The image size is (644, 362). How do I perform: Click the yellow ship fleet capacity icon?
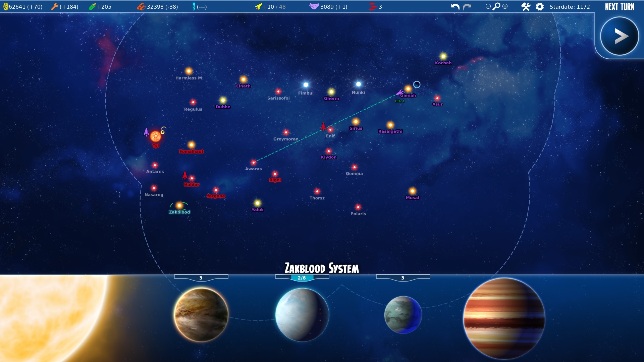pos(258,7)
